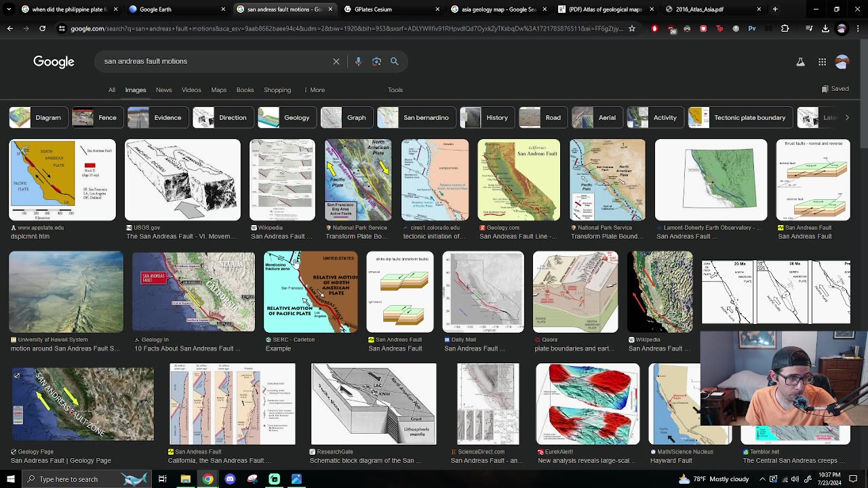Open the Google apps grid
The image size is (868, 488).
coord(822,62)
